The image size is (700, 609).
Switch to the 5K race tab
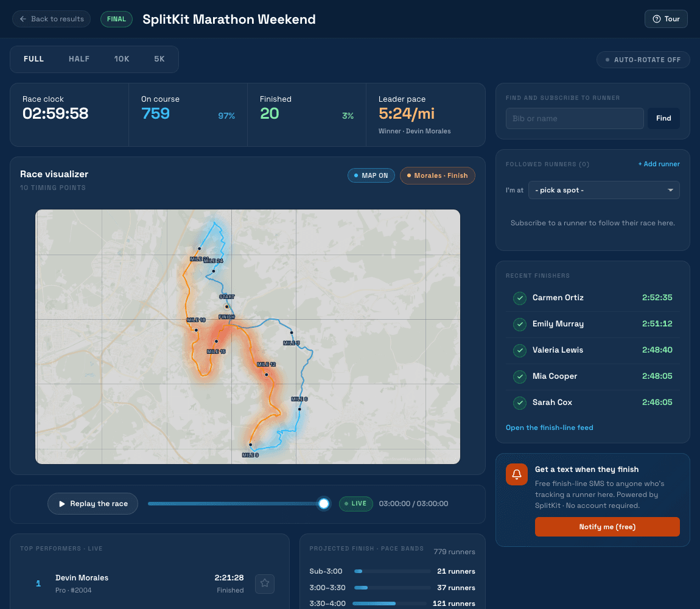pos(159,59)
